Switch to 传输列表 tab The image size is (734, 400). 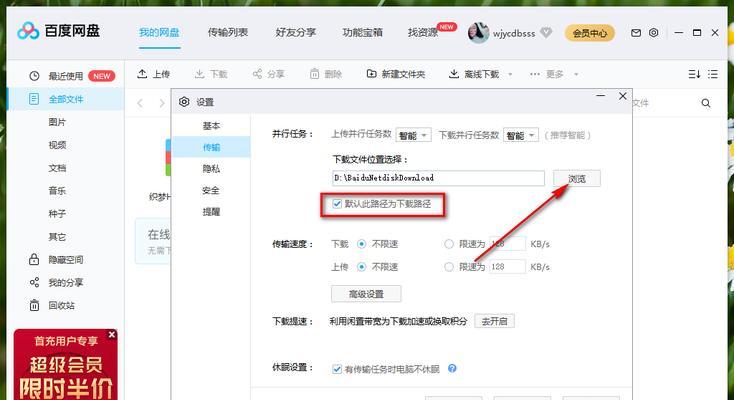point(228,33)
